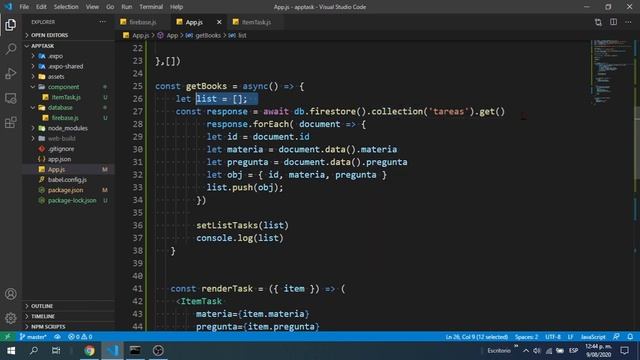Click the terminal window taskbar icon
Screen dimensions: 640x360
pos(135,351)
